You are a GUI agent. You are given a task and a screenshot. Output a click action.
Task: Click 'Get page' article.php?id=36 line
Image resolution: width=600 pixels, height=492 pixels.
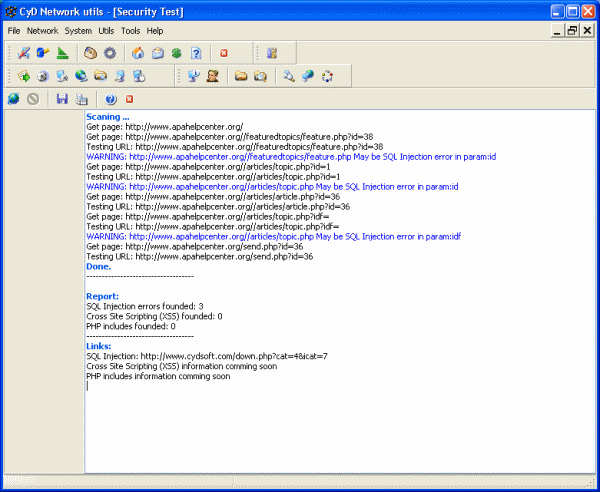213,197
